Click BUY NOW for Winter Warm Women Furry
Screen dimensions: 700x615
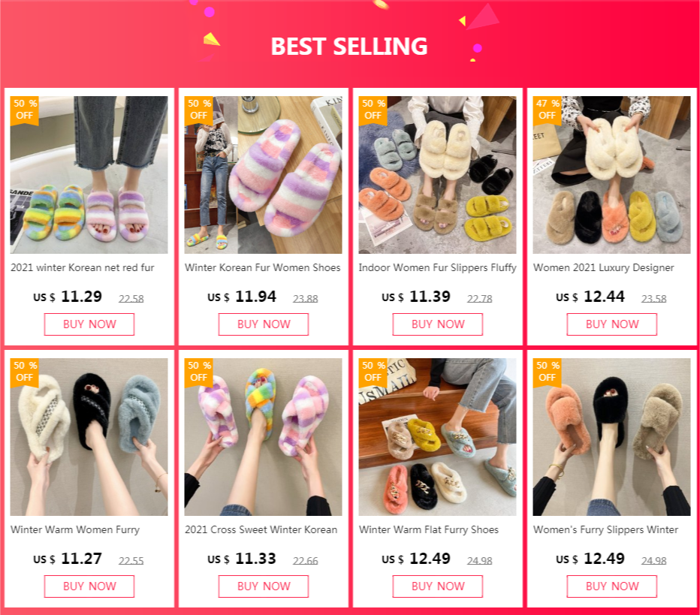click(x=89, y=586)
